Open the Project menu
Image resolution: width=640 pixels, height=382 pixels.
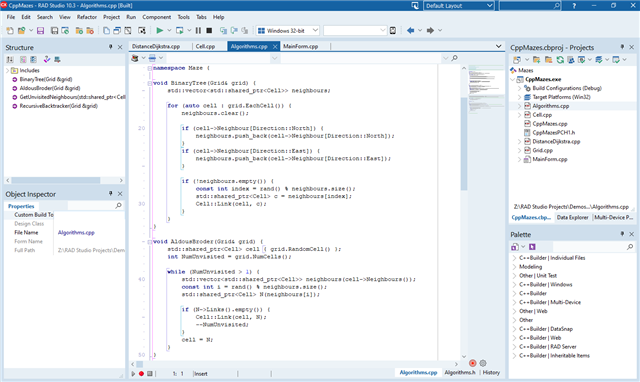(x=111, y=17)
